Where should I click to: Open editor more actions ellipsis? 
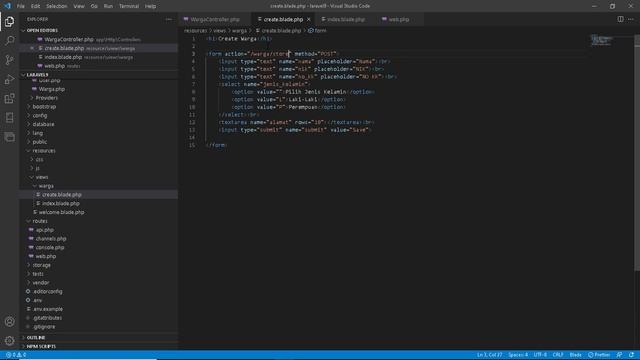[x=631, y=19]
